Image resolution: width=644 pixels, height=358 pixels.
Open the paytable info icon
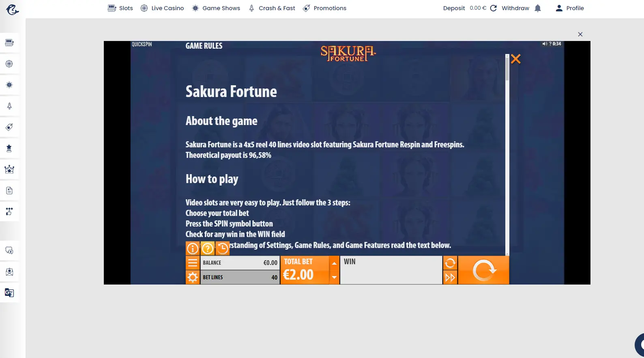pos(193,248)
